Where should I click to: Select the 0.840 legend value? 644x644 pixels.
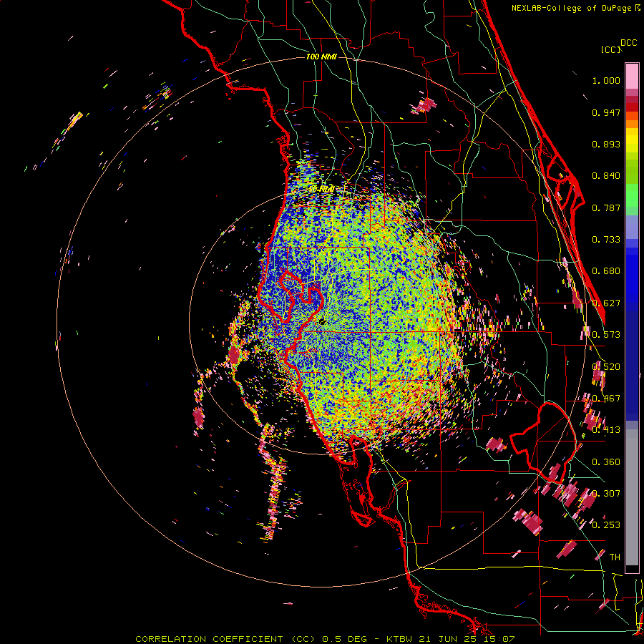pyautogui.click(x=606, y=176)
